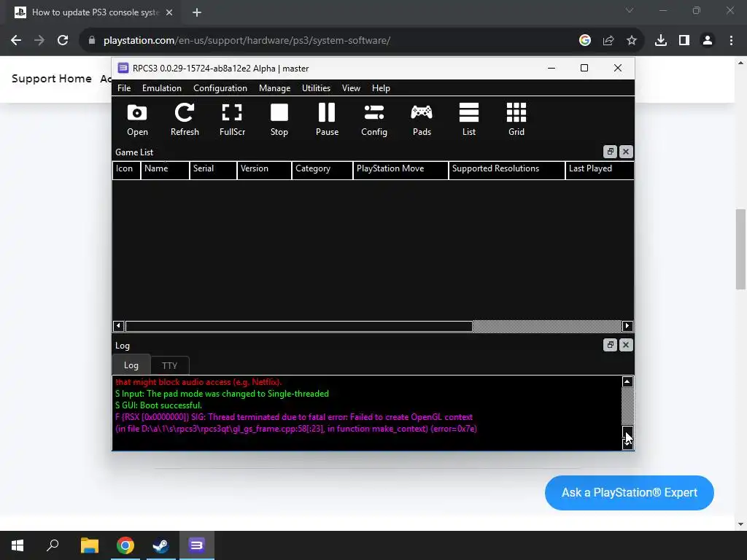The height and width of the screenshot is (560, 747).
Task: Open Chrome profile icon
Action: [x=708, y=41]
